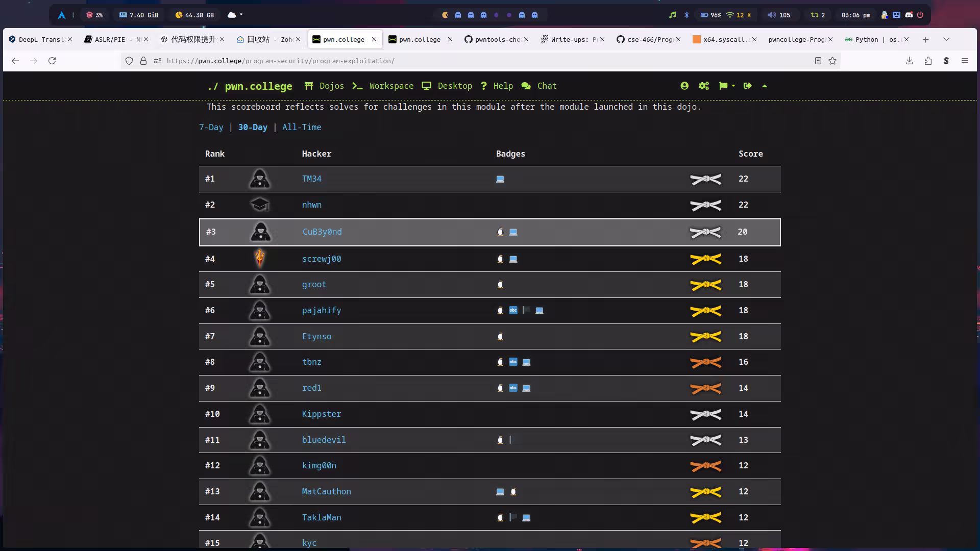The width and height of the screenshot is (980, 551).
Task: Select the 7-Day scoreboard link
Action: 211,128
